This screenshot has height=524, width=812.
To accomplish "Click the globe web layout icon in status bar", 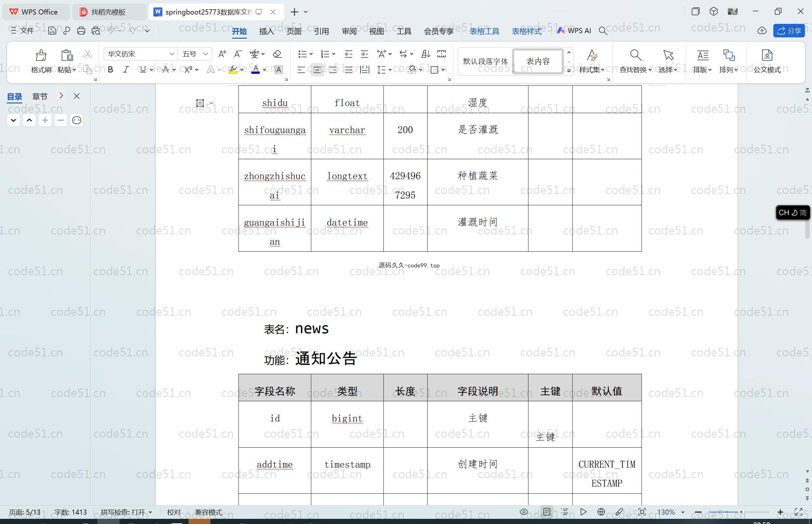I will click(x=601, y=512).
